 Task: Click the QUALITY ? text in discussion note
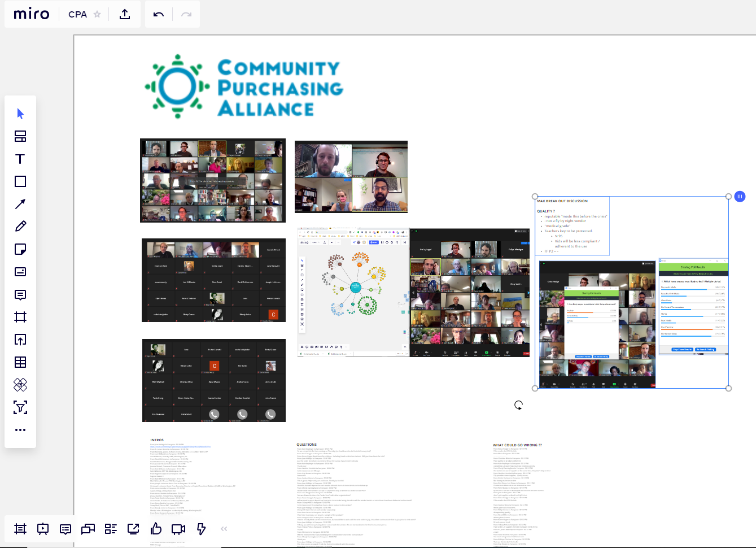(546, 211)
